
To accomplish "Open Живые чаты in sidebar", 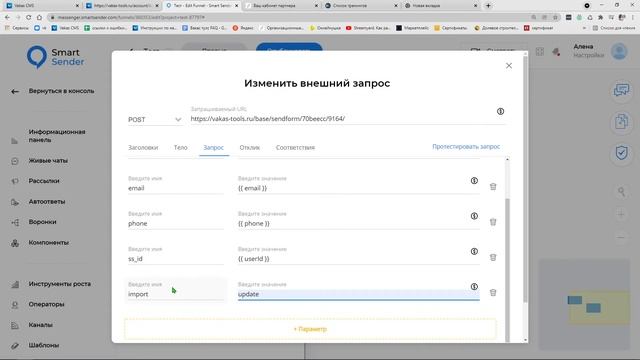I will coord(48,160).
